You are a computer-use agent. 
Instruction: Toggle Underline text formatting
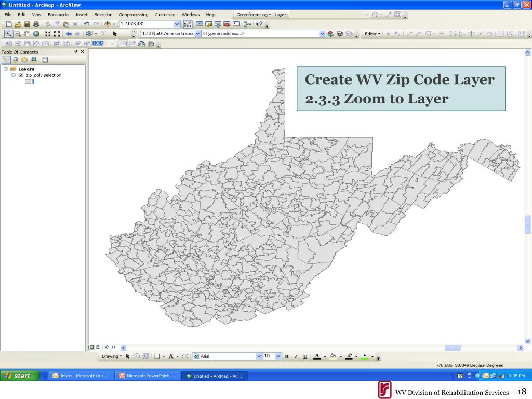pyautogui.click(x=305, y=356)
